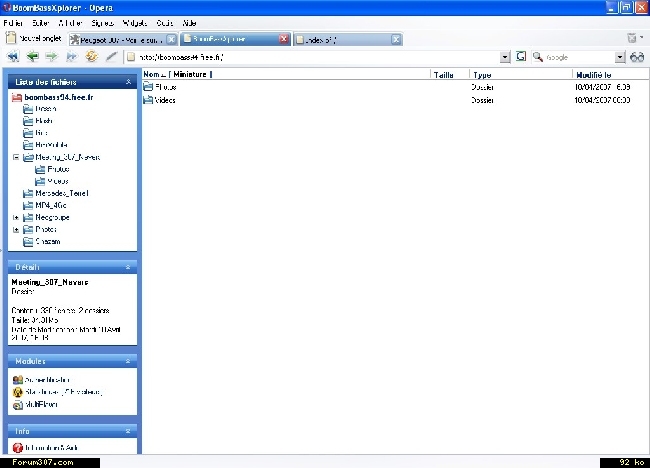Close the active BoomBassXplorer tab
The image size is (650, 468).
pyautogui.click(x=284, y=39)
